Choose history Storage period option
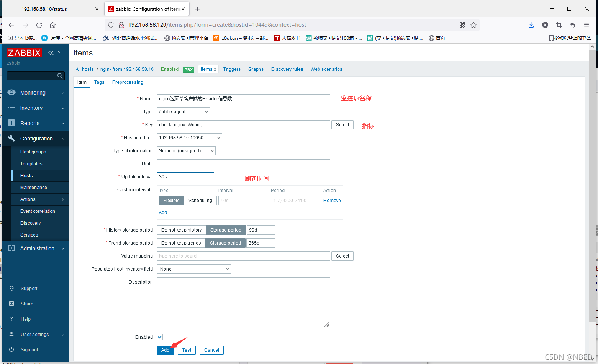The width and height of the screenshot is (598, 364). coord(226,230)
